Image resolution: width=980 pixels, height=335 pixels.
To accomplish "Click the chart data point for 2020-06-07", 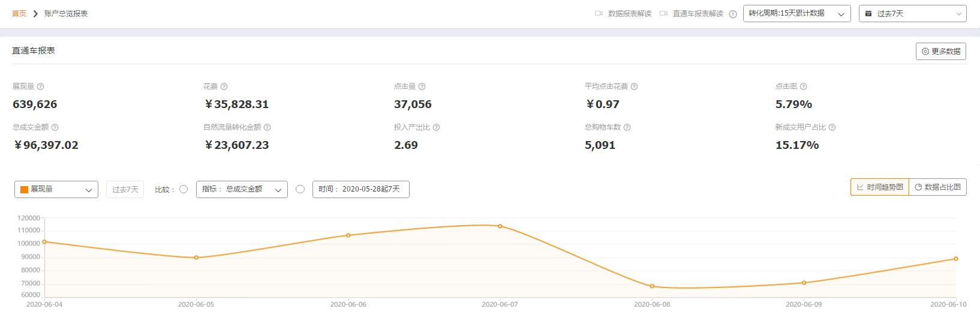I will pos(500,226).
